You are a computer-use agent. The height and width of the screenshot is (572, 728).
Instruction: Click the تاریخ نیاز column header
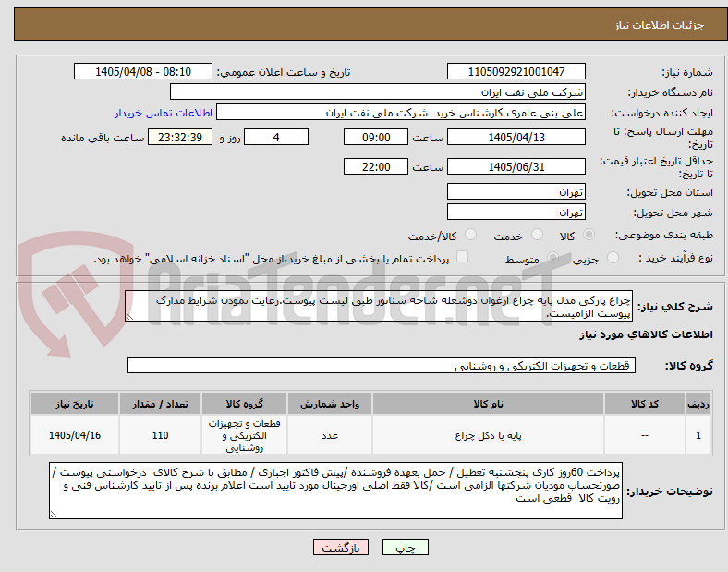pyautogui.click(x=75, y=404)
